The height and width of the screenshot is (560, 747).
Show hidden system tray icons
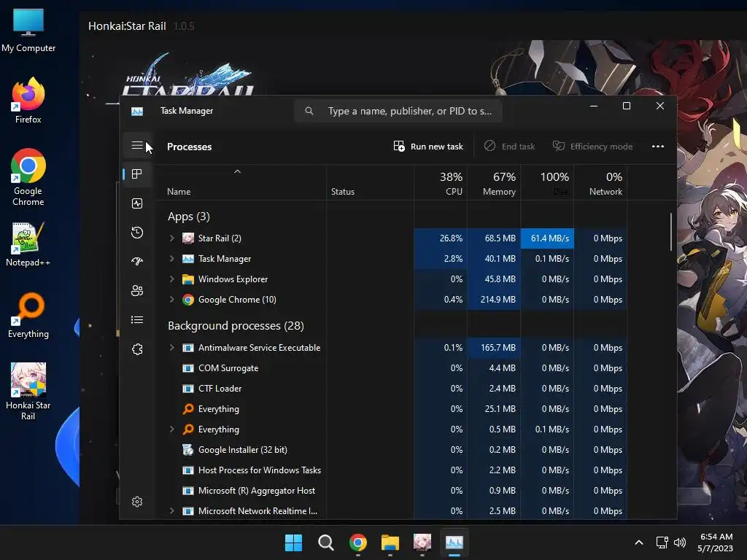(x=639, y=542)
